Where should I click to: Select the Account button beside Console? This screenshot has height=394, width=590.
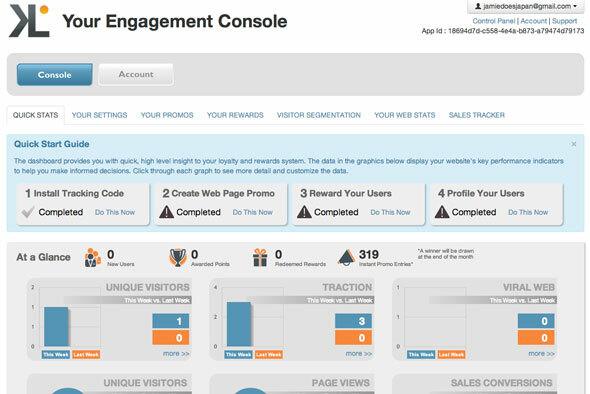pyautogui.click(x=136, y=75)
